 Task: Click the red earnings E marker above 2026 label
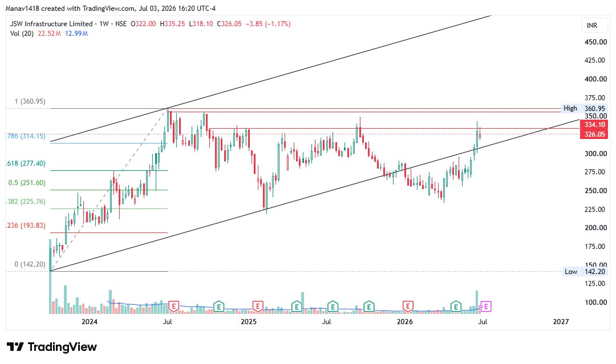click(408, 306)
